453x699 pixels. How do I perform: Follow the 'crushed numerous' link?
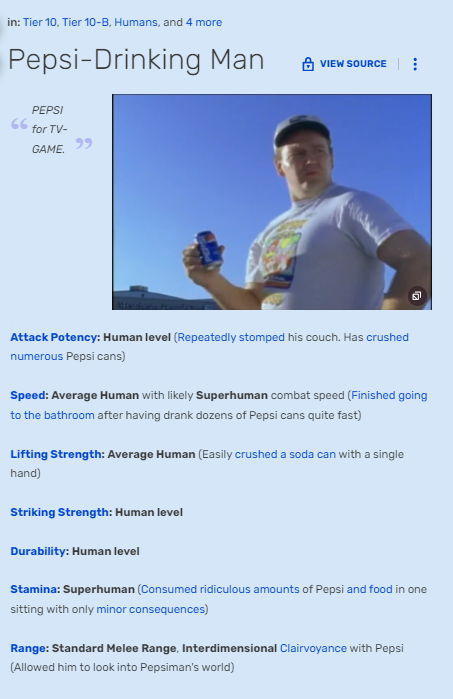point(387,337)
